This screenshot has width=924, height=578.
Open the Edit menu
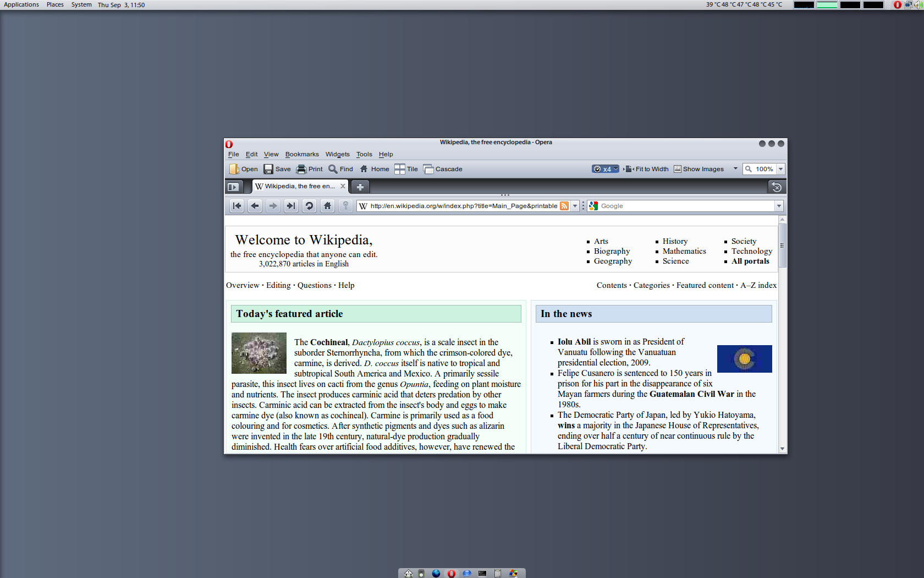pos(251,154)
